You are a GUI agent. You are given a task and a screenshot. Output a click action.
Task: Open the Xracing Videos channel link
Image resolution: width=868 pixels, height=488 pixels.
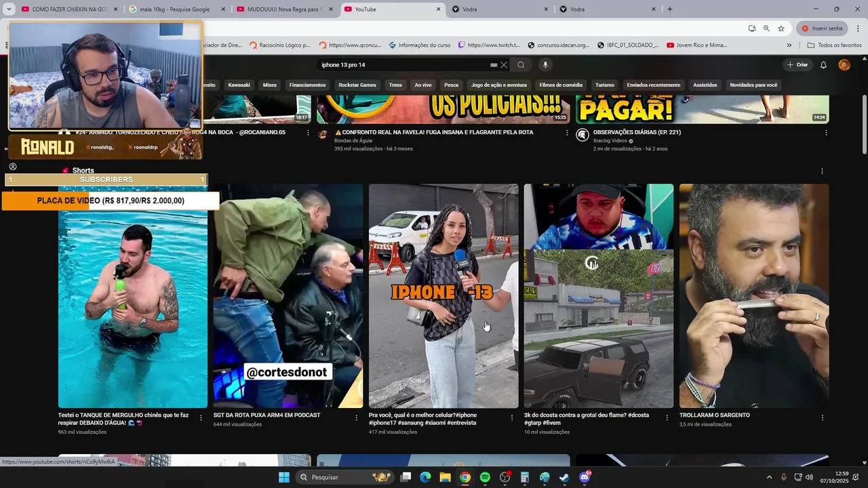pos(610,141)
